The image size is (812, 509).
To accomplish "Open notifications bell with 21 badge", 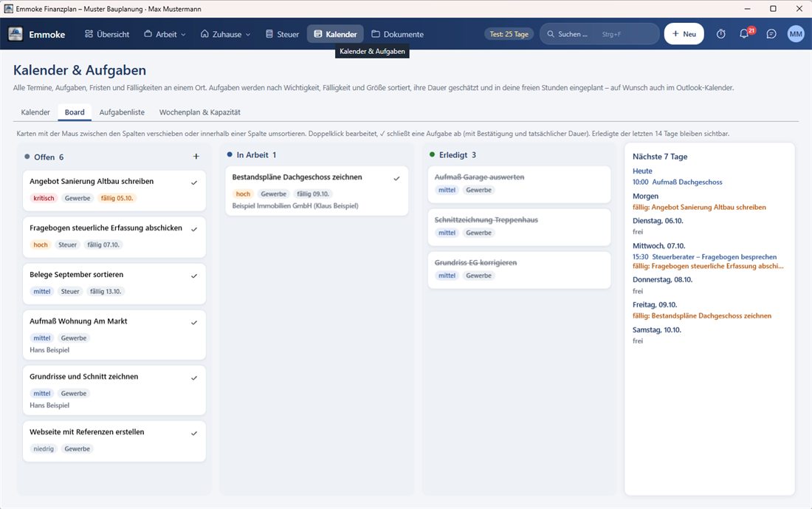I will point(745,34).
